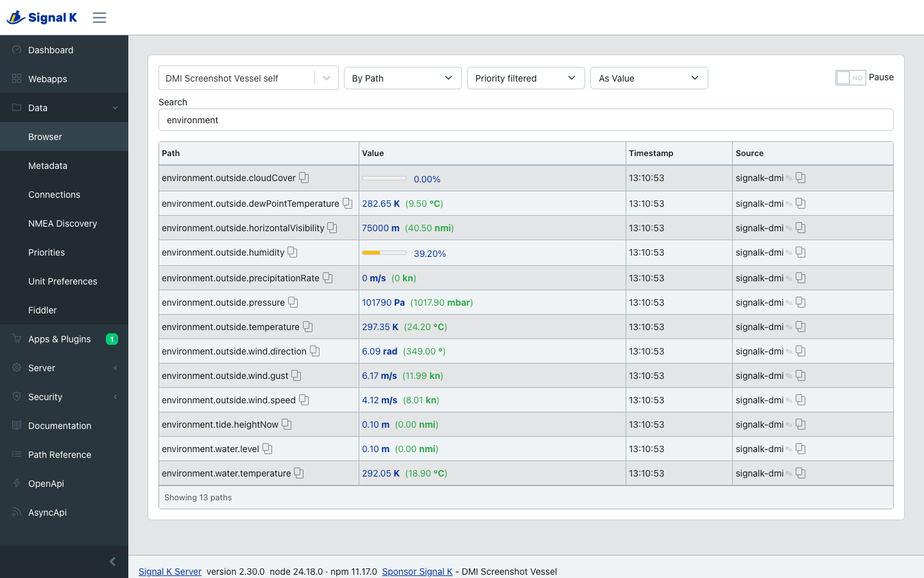Screen dimensions: 924x578
Task: Copy the environment.outside.humidity path icon
Action: (x=293, y=252)
